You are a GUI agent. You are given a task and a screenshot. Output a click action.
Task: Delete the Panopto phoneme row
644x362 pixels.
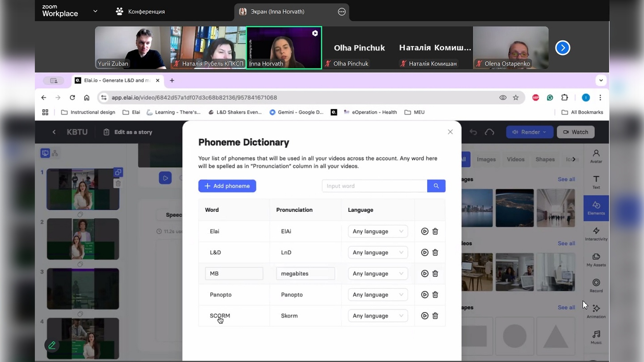(435, 295)
